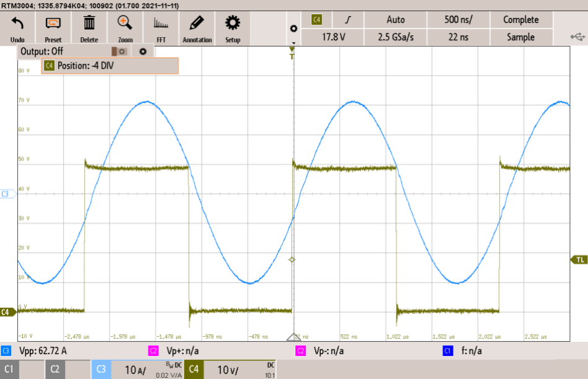The width and height of the screenshot is (588, 379).
Task: Toggle the C4 channel button
Action: 194,369
